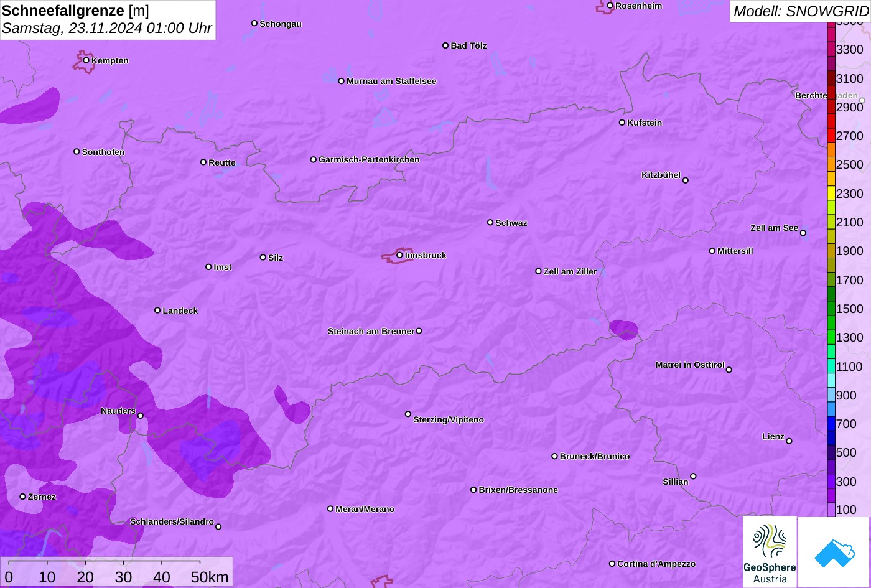Click the blue cloud logo icon
871x588 pixels.
pyautogui.click(x=834, y=552)
